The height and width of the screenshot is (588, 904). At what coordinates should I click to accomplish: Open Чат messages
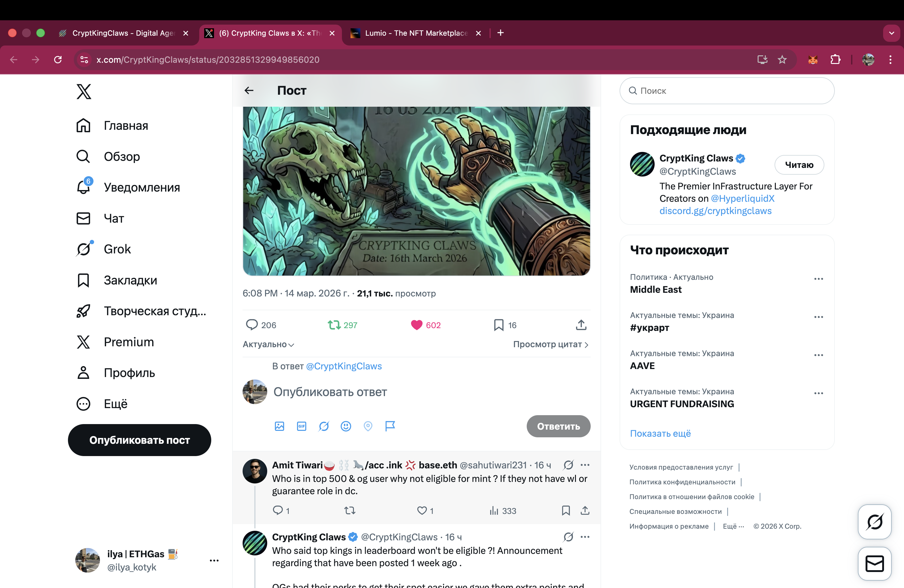(100, 218)
